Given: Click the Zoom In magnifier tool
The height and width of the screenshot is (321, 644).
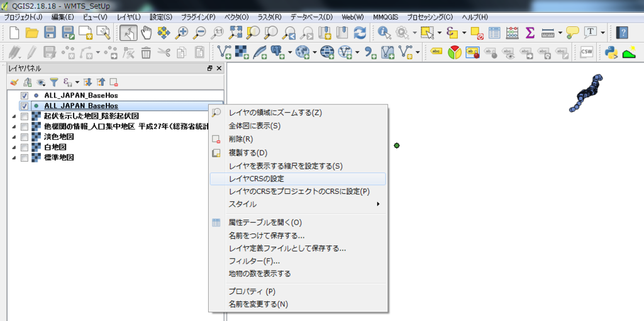Looking at the screenshot, I should point(182,33).
